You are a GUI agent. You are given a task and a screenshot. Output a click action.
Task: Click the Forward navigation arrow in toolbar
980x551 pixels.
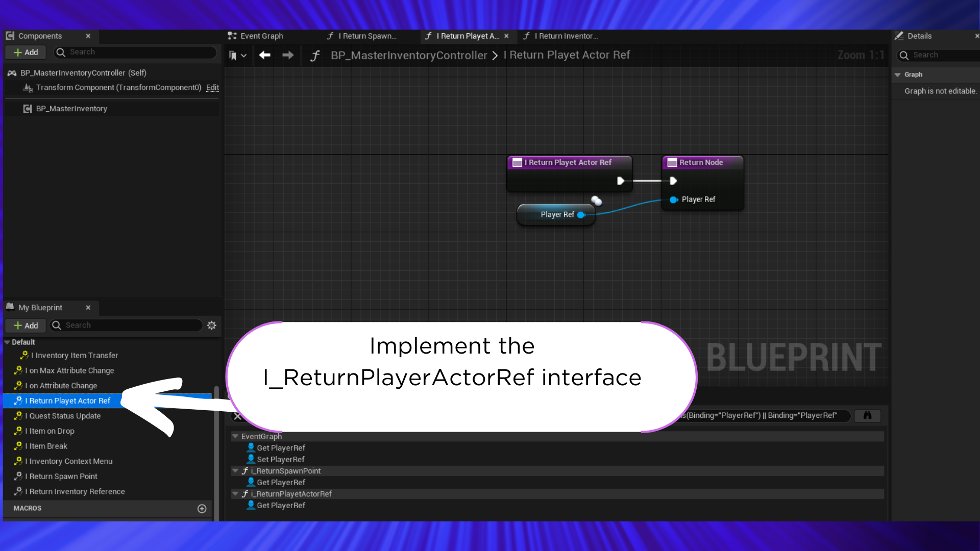[288, 55]
